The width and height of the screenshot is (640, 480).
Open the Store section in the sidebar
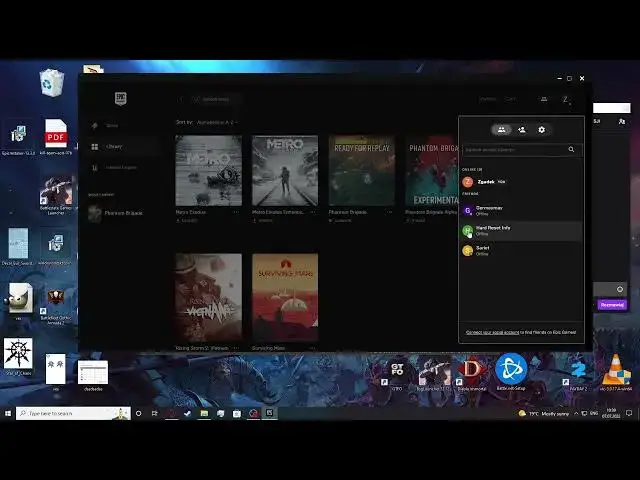click(122, 125)
